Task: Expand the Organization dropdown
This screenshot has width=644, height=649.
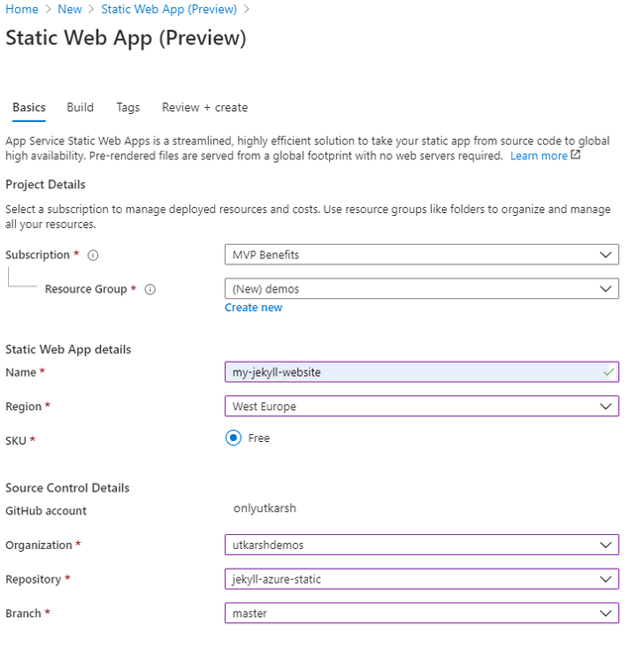Action: click(421, 545)
